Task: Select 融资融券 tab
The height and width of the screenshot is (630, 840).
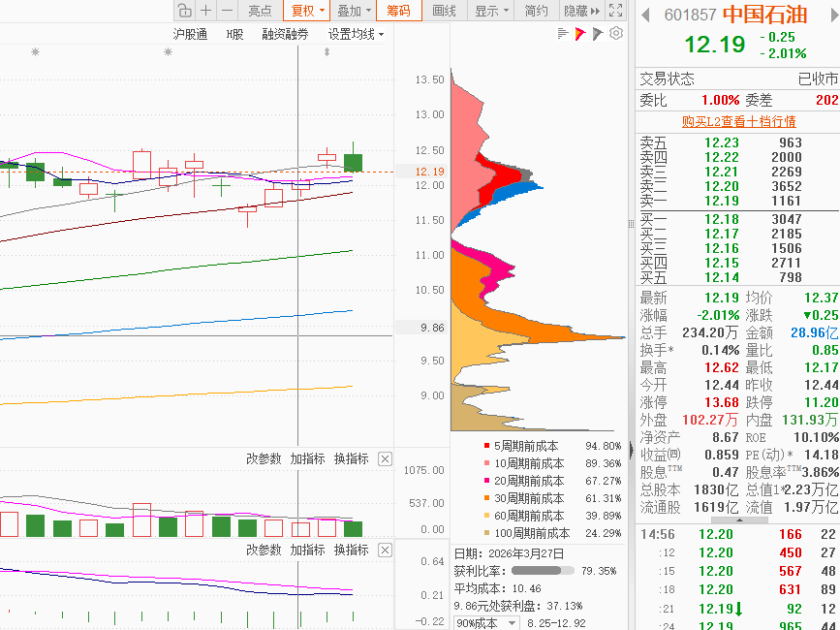Action: 285,34
